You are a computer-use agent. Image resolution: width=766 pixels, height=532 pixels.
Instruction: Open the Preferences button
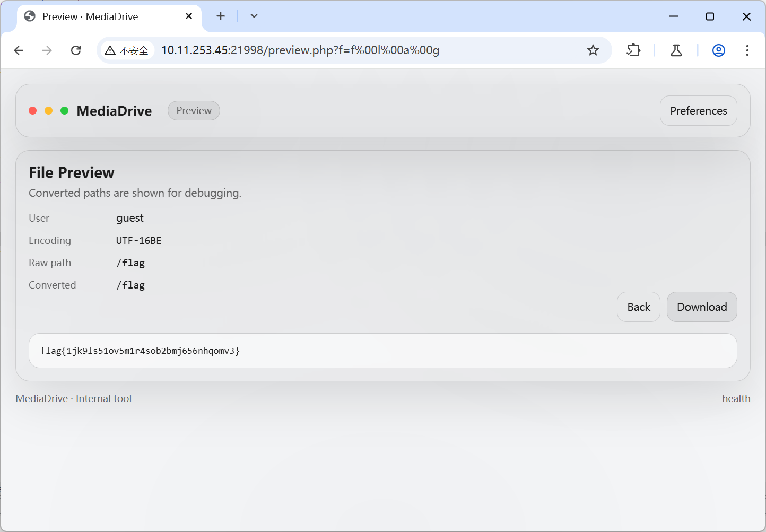698,111
